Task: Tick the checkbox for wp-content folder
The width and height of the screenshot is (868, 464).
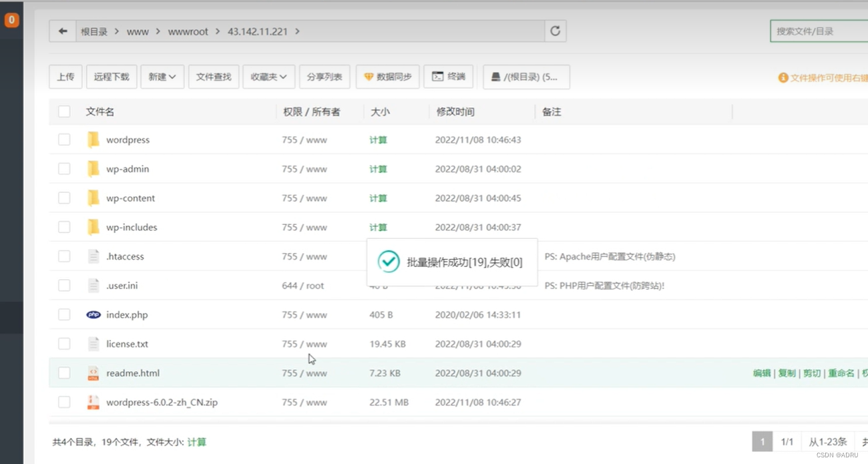Action: [x=64, y=198]
